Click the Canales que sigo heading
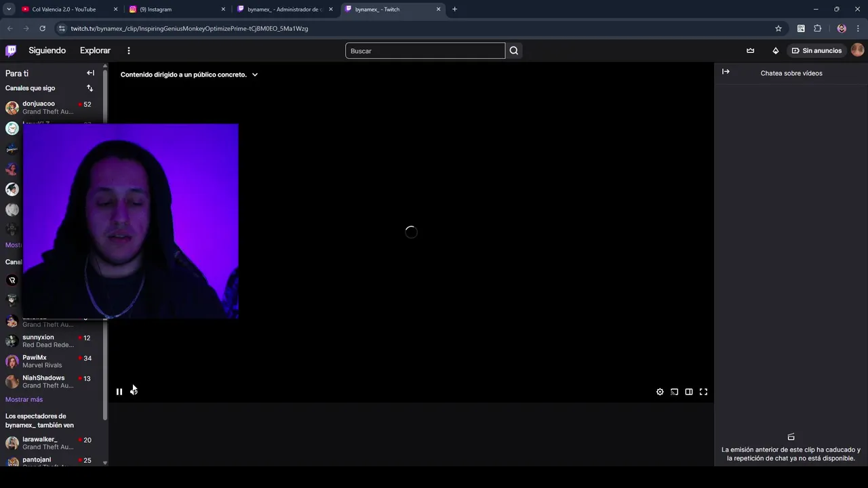 tap(31, 88)
